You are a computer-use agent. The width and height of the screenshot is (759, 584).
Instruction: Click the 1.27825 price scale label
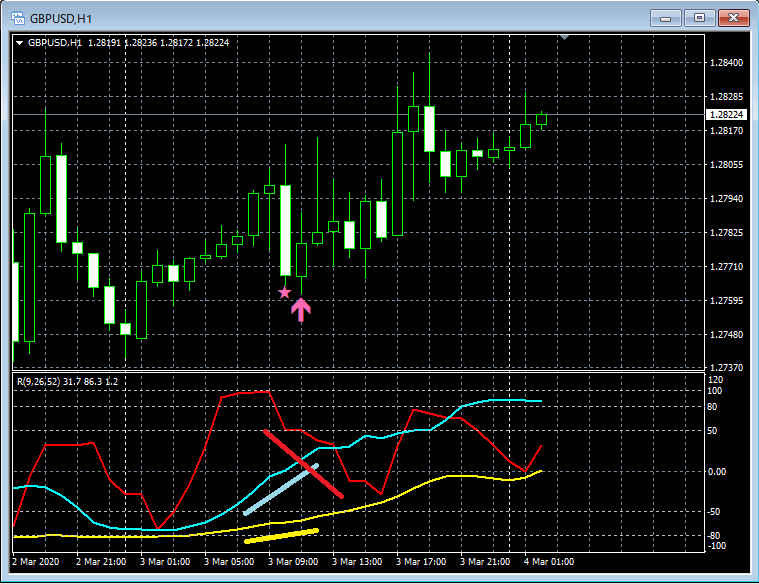coord(726,232)
